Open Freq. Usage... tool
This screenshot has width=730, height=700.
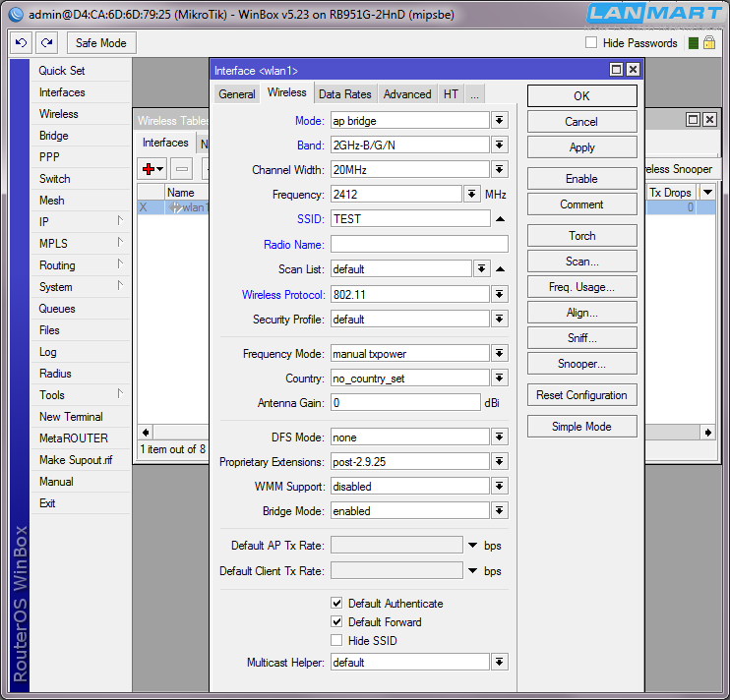(x=582, y=287)
